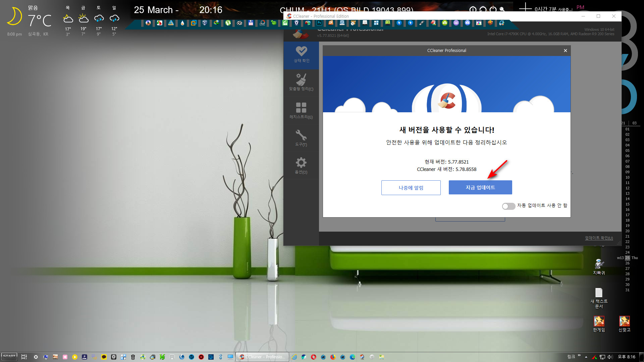Image resolution: width=644 pixels, height=362 pixels.
Task: Click the Windows tiles icon in top dock
Action: click(x=376, y=23)
